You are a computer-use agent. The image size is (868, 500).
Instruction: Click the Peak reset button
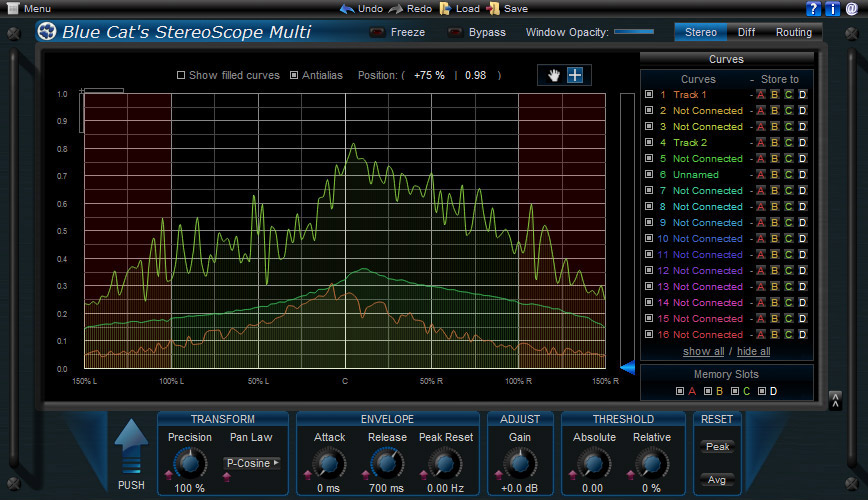[717, 447]
